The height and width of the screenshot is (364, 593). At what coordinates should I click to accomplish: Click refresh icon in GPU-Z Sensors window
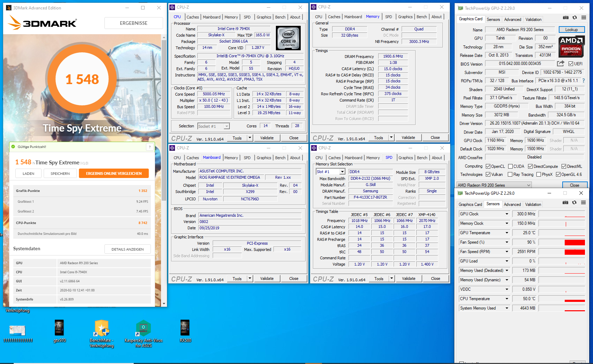[x=574, y=202]
